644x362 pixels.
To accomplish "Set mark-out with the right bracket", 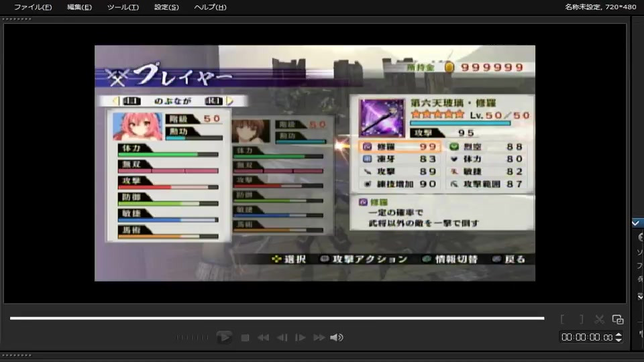I will pyautogui.click(x=581, y=319).
